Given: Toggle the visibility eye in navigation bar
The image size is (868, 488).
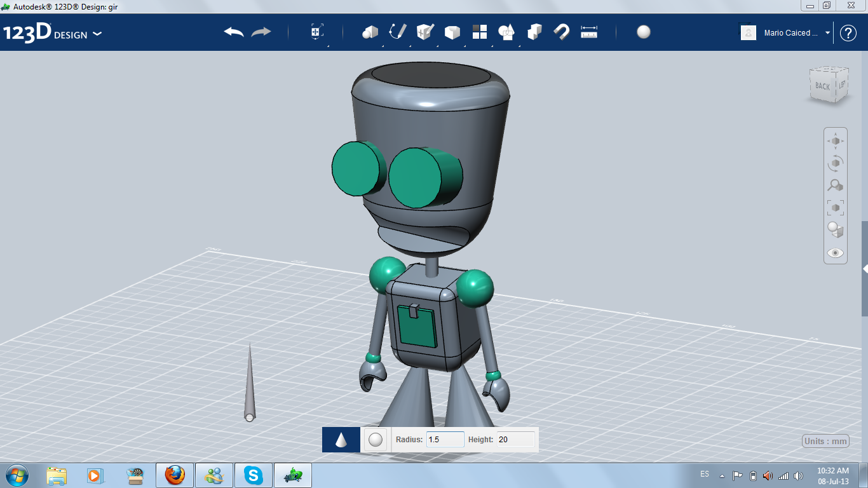Looking at the screenshot, I should pos(836,253).
